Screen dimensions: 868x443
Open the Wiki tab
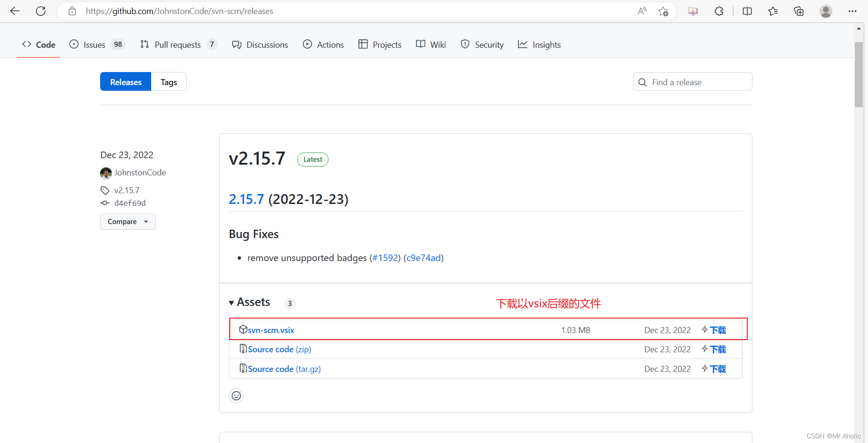(x=431, y=44)
